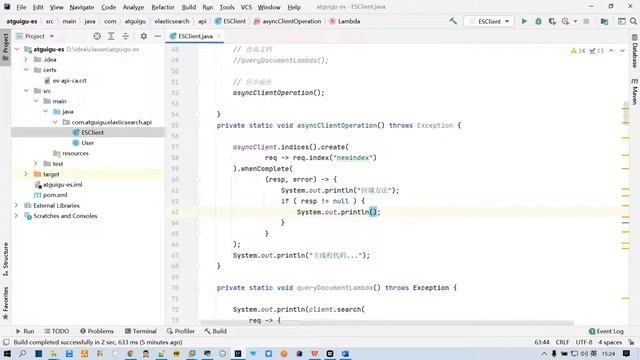Click the editor horizontal scrollbar
Viewport: 640px width, 360px height.
coord(387,322)
